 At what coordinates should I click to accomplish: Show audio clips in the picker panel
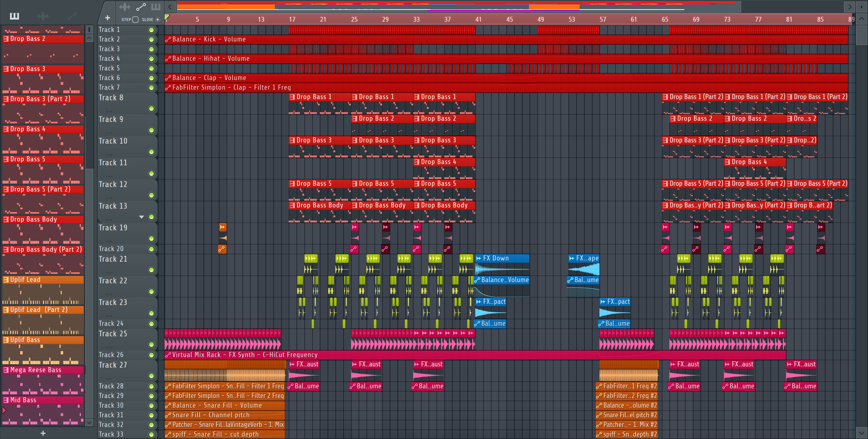43,16
